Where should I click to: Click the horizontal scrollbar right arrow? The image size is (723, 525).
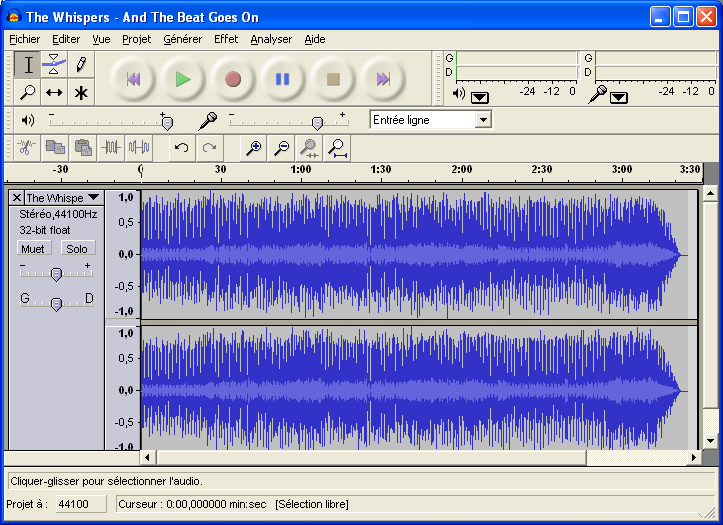(693, 458)
